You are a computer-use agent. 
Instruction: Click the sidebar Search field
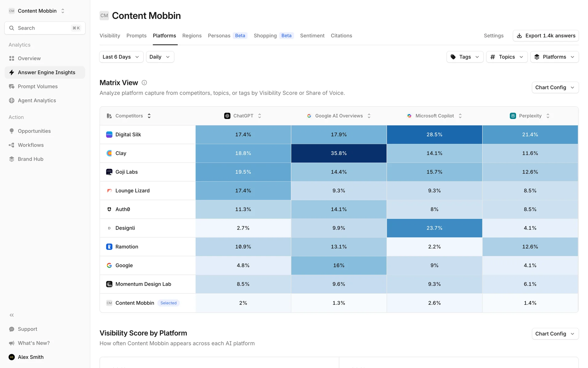[45, 28]
